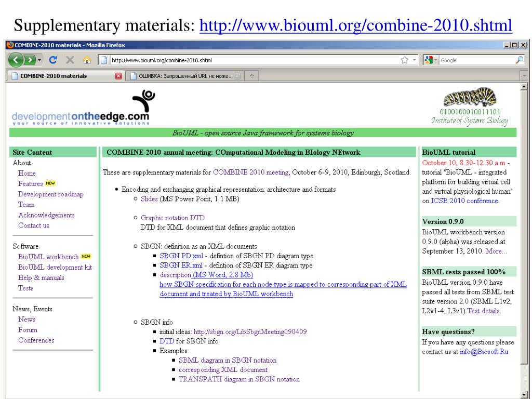Click the Institute of Systems Biology caterpillar logo
This screenshot has height=399, width=532.
click(470, 107)
